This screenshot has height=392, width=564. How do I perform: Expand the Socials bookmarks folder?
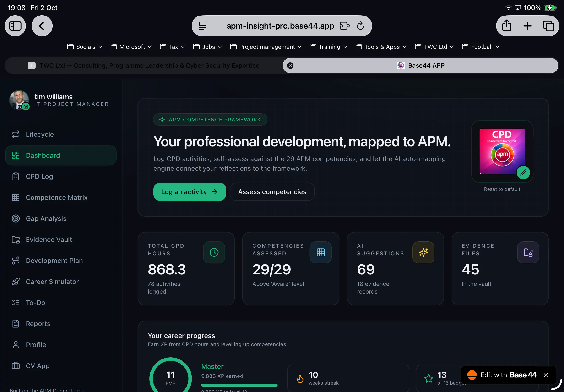click(85, 47)
